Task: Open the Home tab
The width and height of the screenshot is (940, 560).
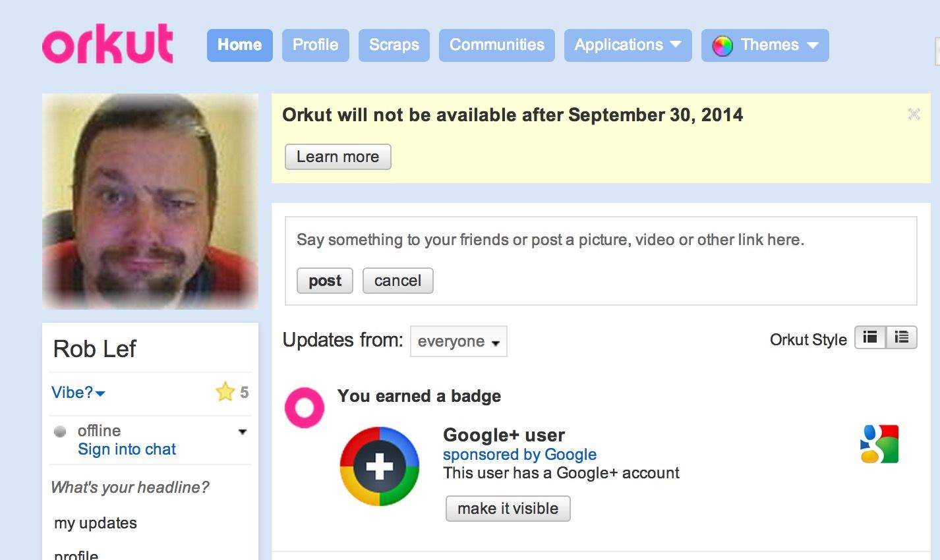Action: click(x=240, y=45)
